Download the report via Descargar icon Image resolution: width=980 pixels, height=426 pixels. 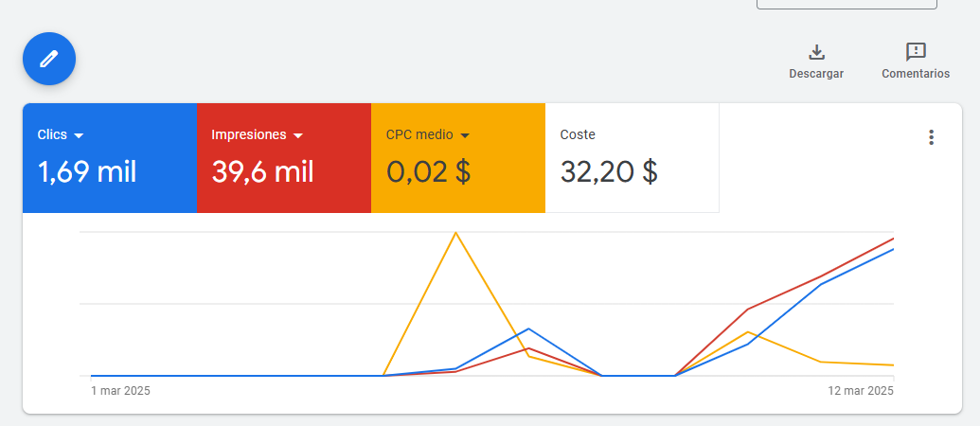(816, 52)
